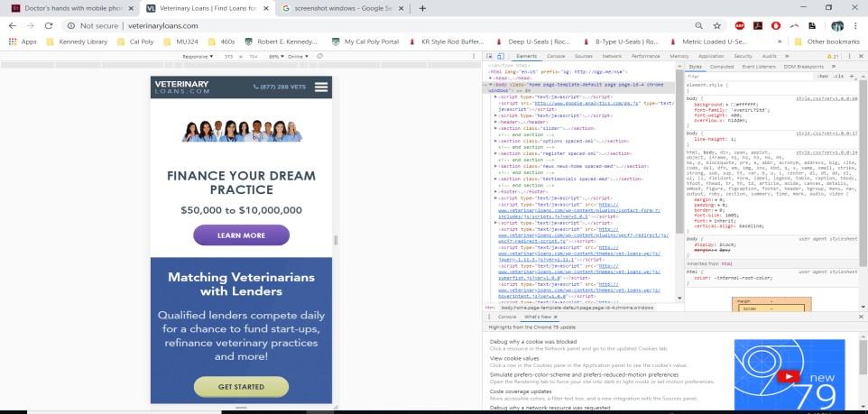Expand the footer element in DOM tree
Viewport: 868px width, 414px height.
point(496,191)
